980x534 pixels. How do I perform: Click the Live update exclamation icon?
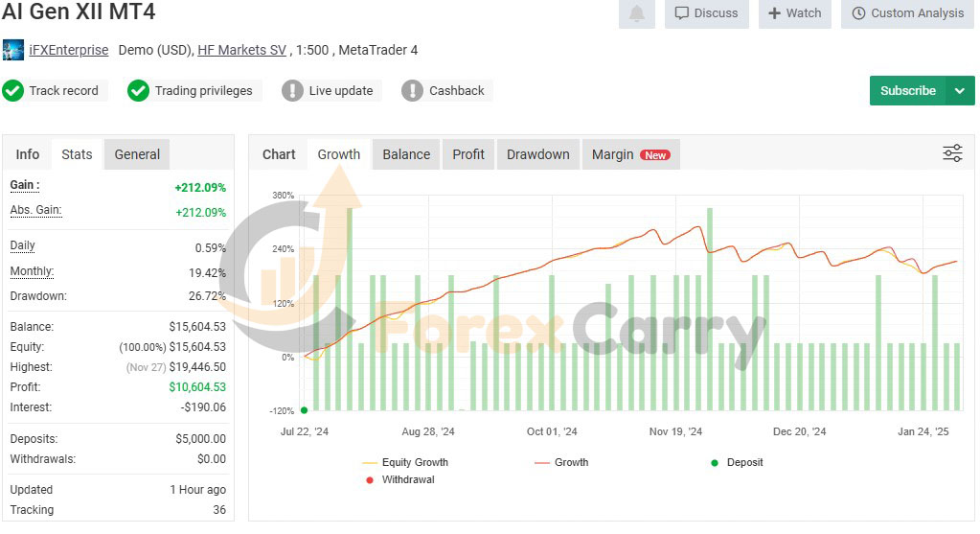click(292, 91)
